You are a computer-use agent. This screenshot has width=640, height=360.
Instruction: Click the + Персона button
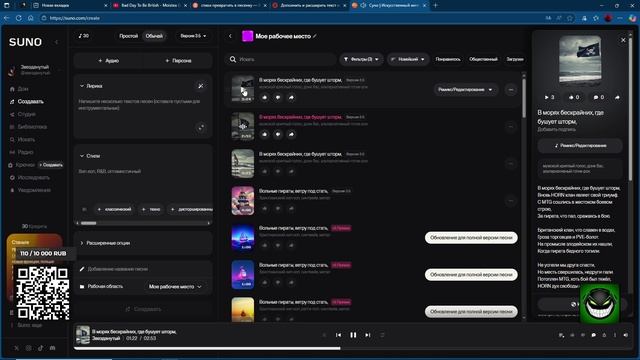tap(178, 60)
